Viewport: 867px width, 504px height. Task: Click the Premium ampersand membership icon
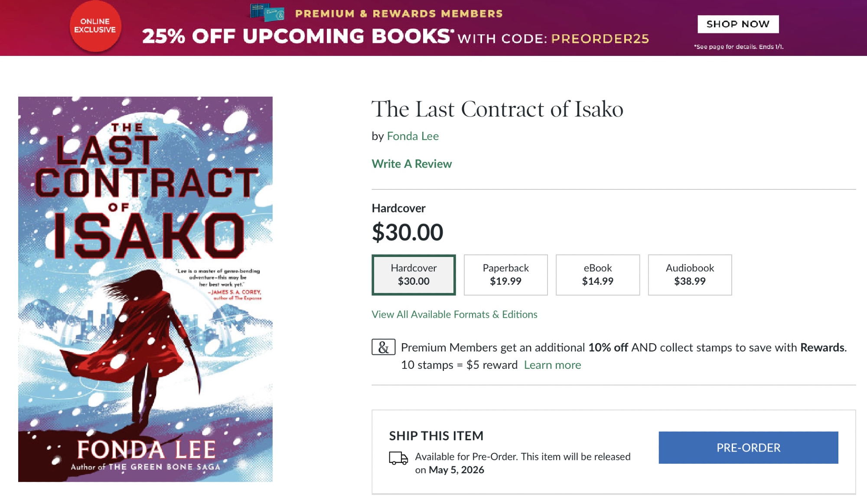(x=383, y=347)
